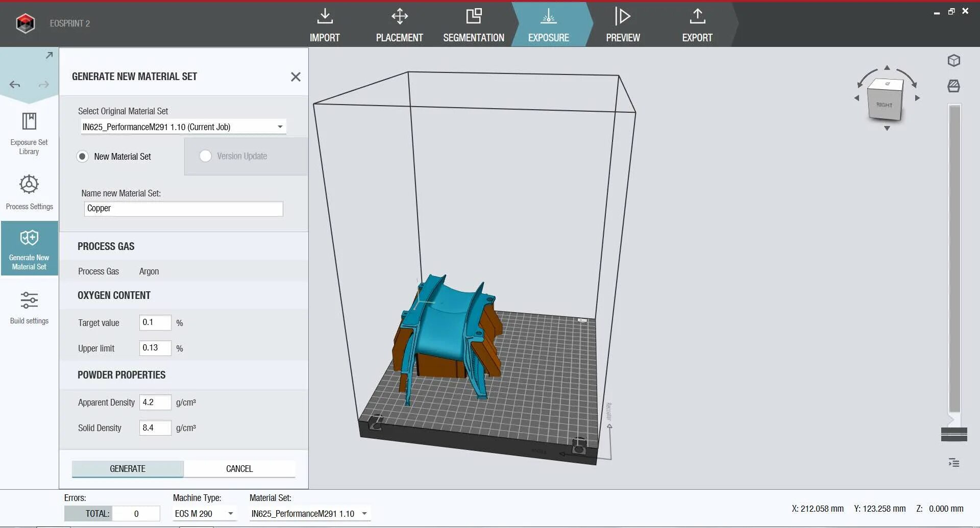Screen dimensions: 980x528
Task: Click the Process Gas value Argon
Action: [x=149, y=271]
